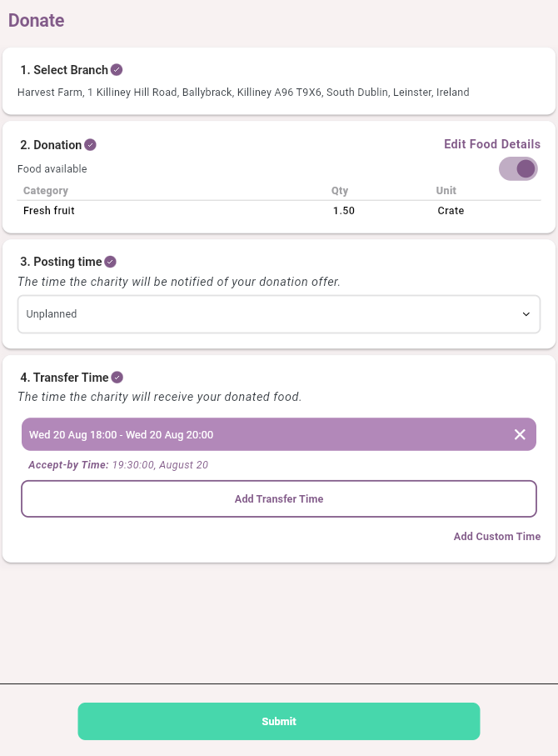Remove the Wed 20 Aug transfer time
The image size is (558, 756).
click(520, 434)
